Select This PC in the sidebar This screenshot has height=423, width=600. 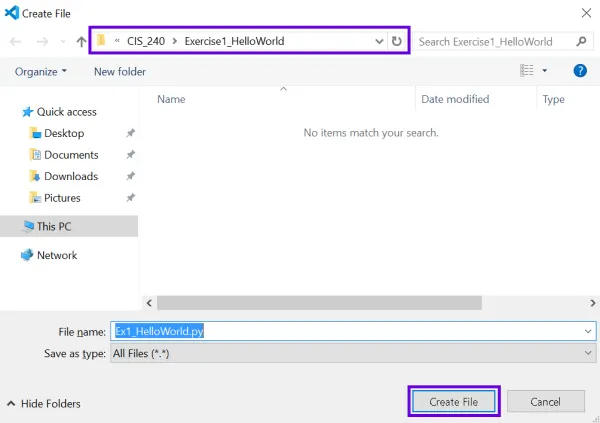pos(69,226)
